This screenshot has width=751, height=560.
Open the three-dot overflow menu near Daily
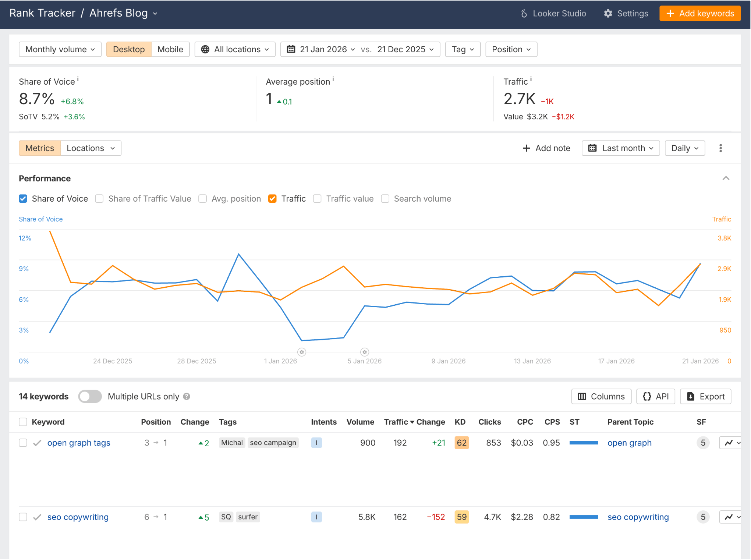point(720,148)
